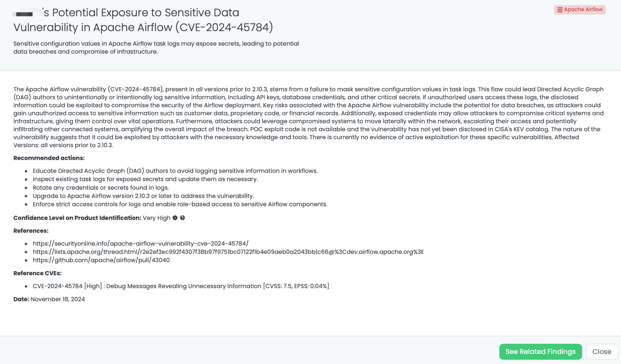This screenshot has height=364, width=621.
Task: Click the hamburger icon inside the Apache Airflow tag
Action: click(559, 9)
